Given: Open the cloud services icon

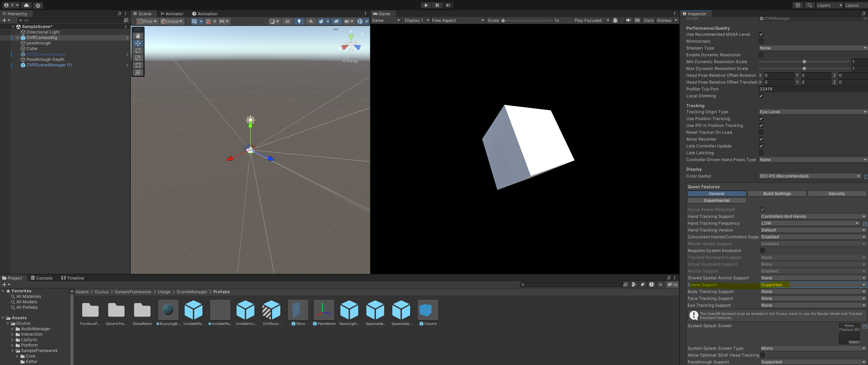Looking at the screenshot, I should [26, 5].
